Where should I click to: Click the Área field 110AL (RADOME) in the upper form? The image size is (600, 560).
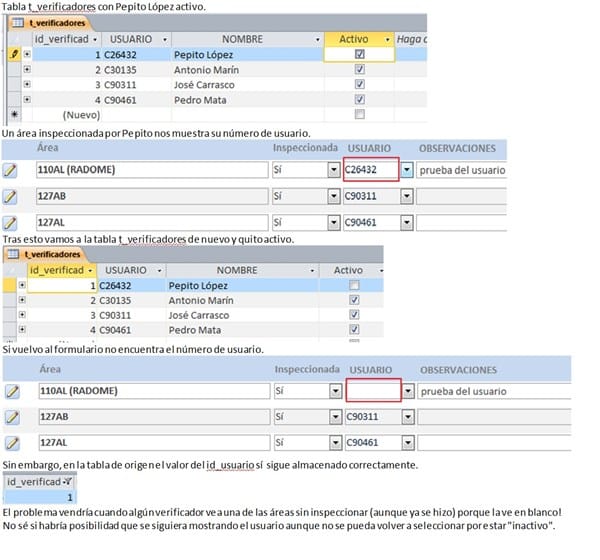click(x=152, y=170)
